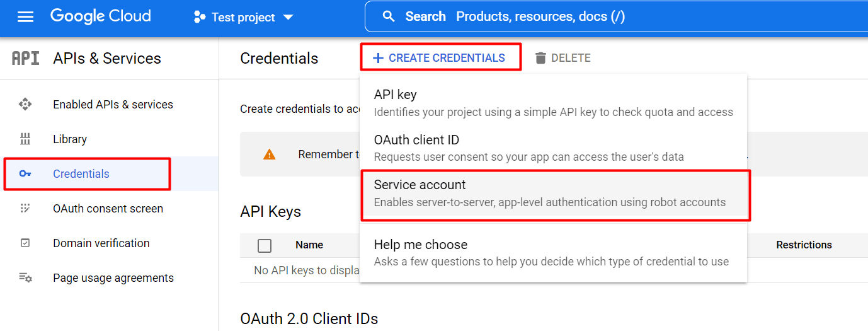Viewport: 868px width, 331px height.
Task: Click the Credentials key icon
Action: 25,174
